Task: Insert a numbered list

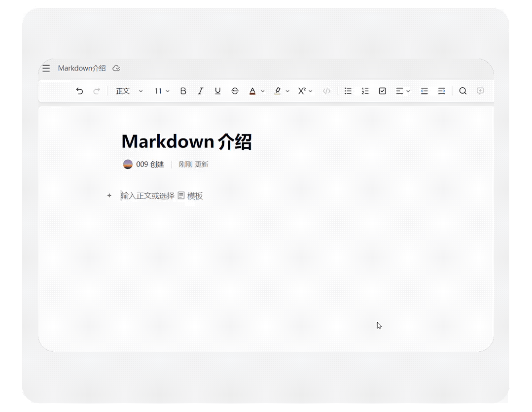Action: tap(365, 91)
